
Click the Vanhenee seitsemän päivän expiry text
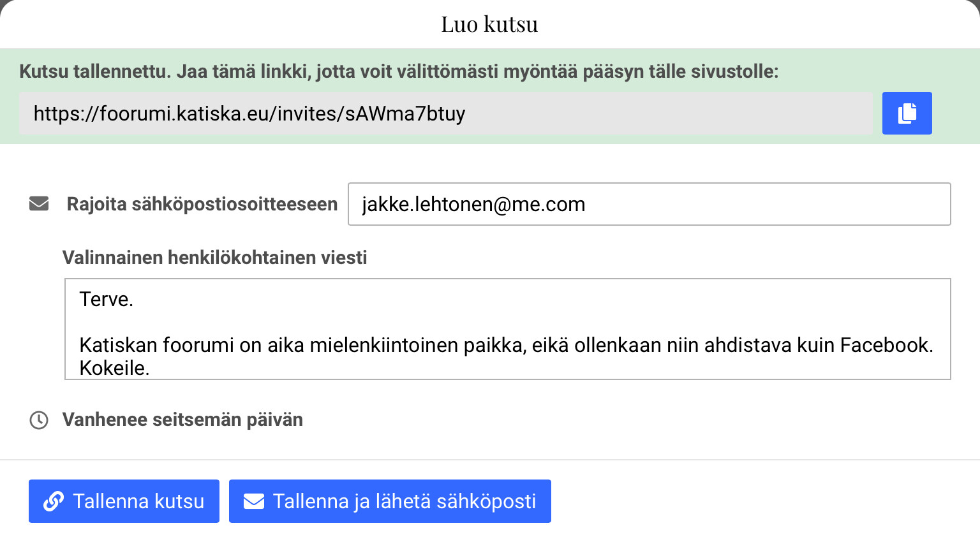(x=182, y=420)
